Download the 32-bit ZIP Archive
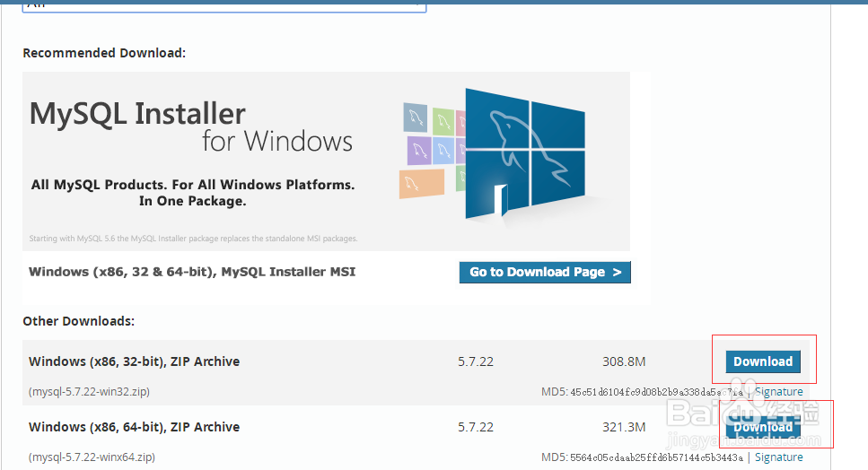Viewport: 868px width, 470px height. click(x=763, y=361)
